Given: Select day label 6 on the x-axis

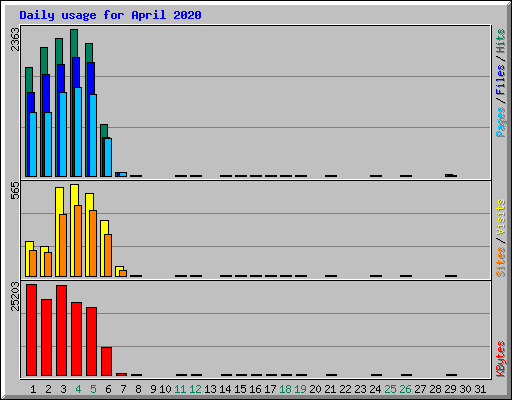Looking at the screenshot, I should click(x=108, y=389).
